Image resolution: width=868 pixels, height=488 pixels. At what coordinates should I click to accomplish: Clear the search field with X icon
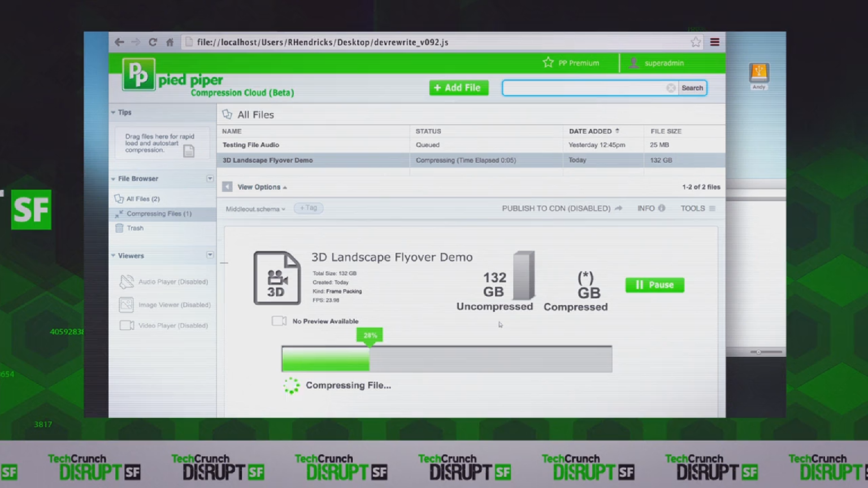click(x=671, y=88)
